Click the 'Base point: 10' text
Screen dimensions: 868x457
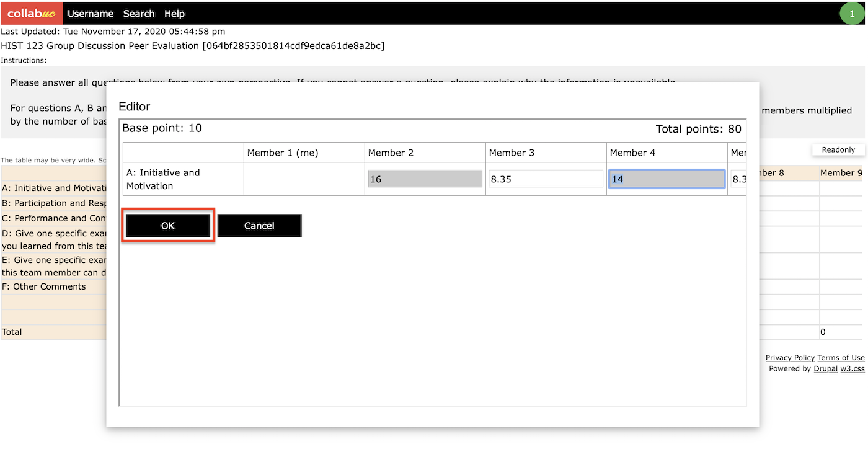[162, 128]
